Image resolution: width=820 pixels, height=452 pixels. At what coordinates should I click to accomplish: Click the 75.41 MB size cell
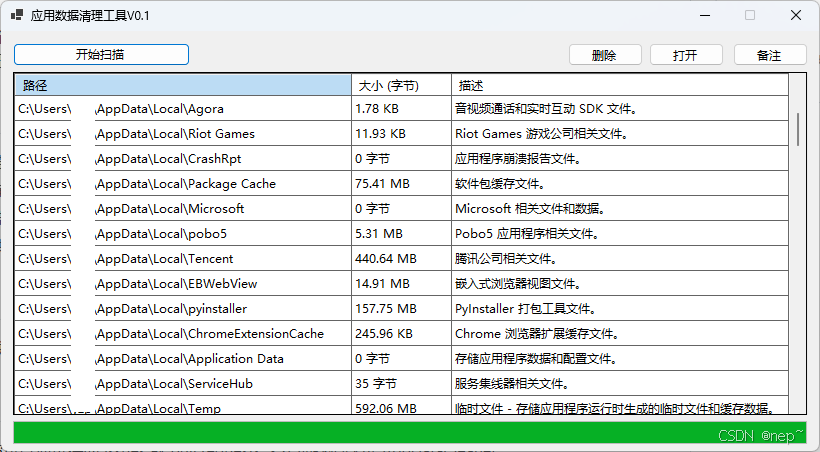(x=402, y=184)
